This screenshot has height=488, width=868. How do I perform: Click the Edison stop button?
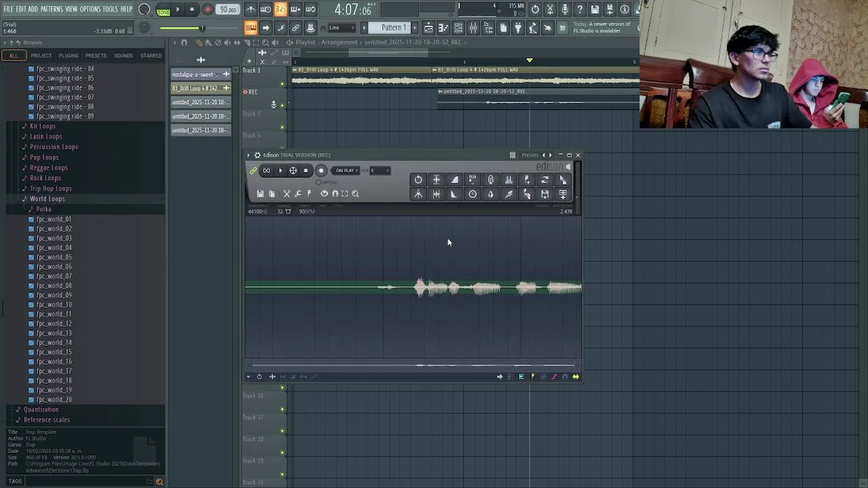coord(306,171)
